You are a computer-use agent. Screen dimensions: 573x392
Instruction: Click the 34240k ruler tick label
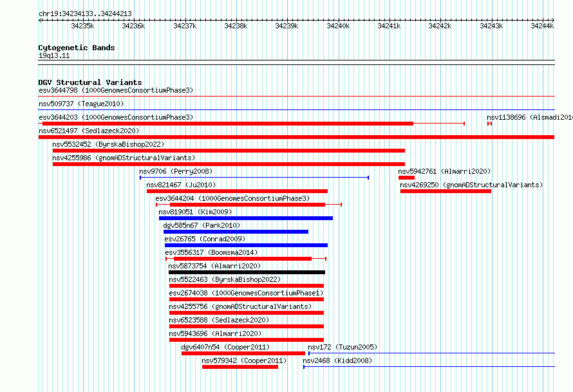[x=337, y=26]
